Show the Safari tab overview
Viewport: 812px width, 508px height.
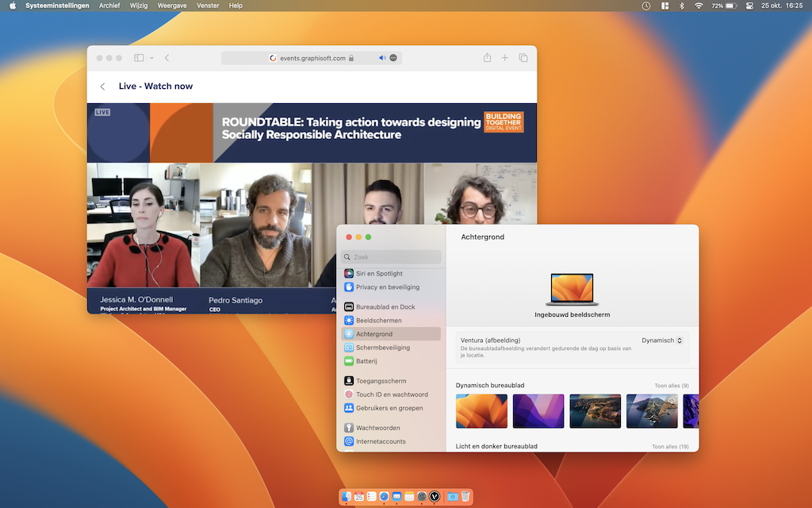tap(523, 58)
